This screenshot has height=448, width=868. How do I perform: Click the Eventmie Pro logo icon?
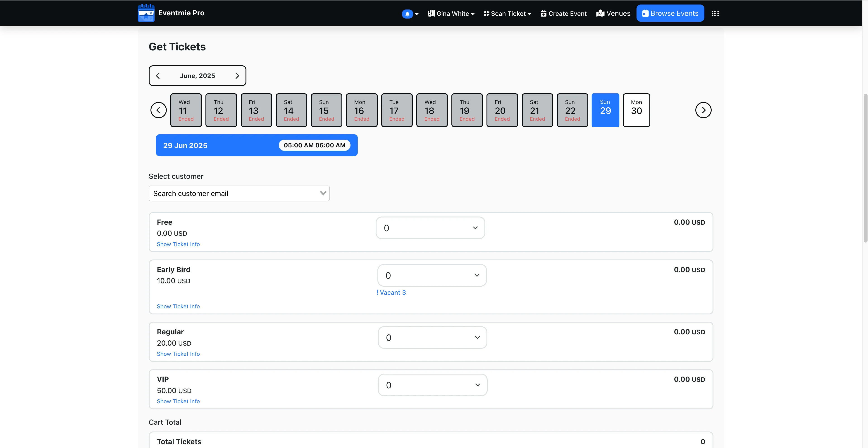click(146, 13)
